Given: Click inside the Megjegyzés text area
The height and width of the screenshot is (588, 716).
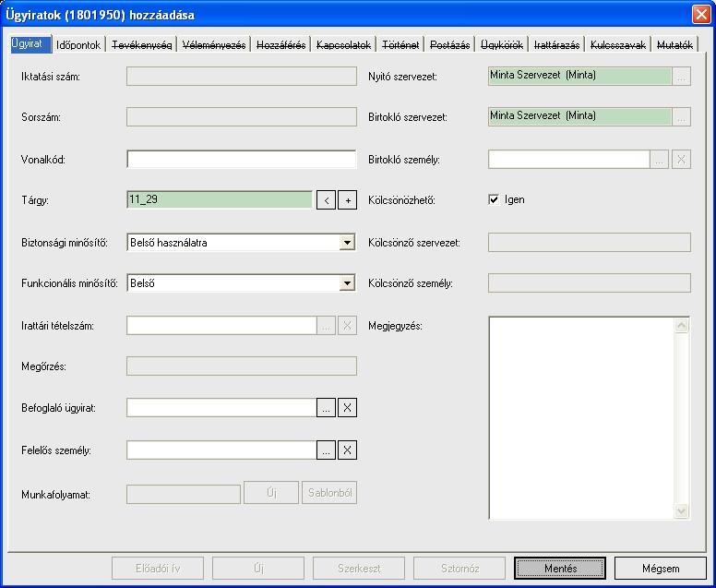Looking at the screenshot, I should point(581,418).
